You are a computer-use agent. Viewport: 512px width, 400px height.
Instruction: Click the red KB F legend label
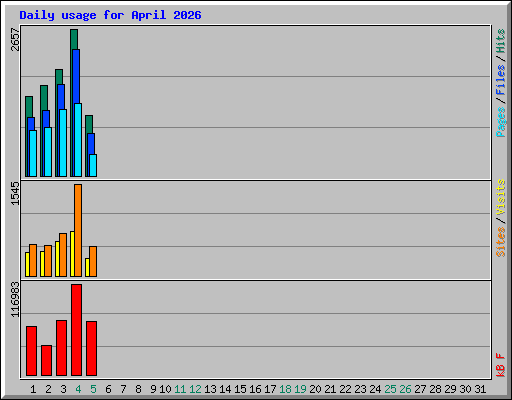500,365
